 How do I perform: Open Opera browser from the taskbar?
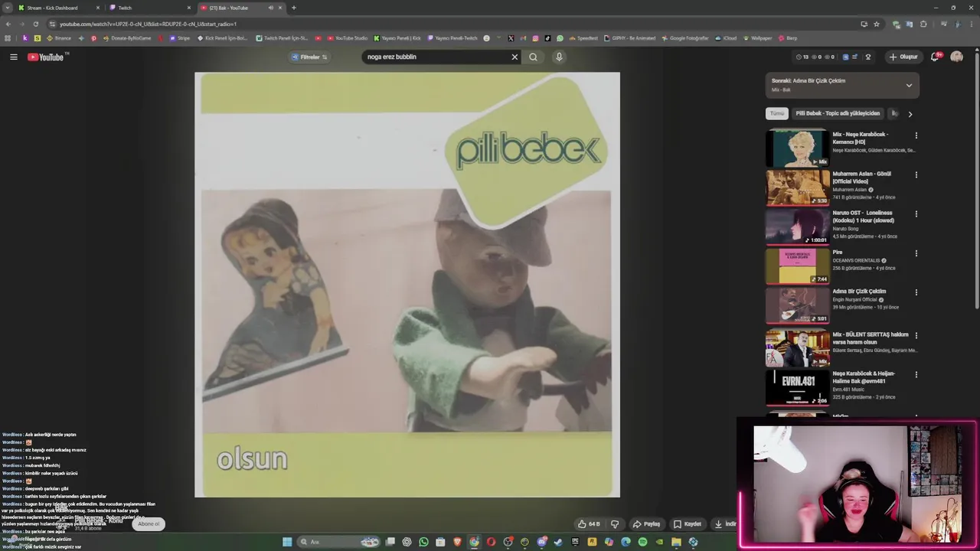point(491,542)
